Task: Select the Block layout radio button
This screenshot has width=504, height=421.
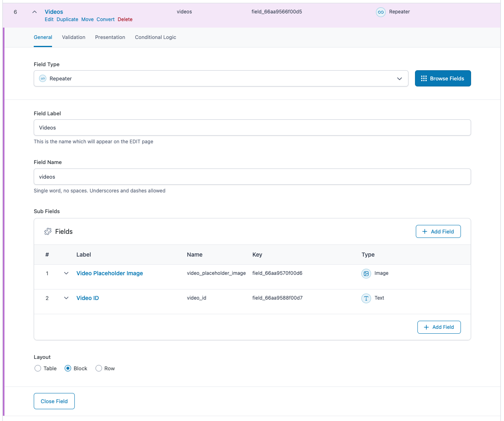Action: pos(68,368)
